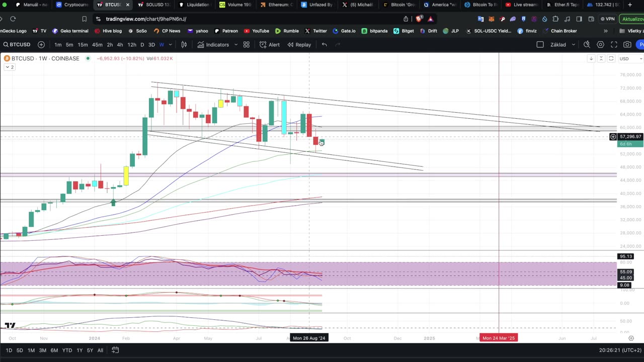644x362 pixels.
Task: Switch to the Cryptocurrency browser tab
Action: [x=73, y=5]
